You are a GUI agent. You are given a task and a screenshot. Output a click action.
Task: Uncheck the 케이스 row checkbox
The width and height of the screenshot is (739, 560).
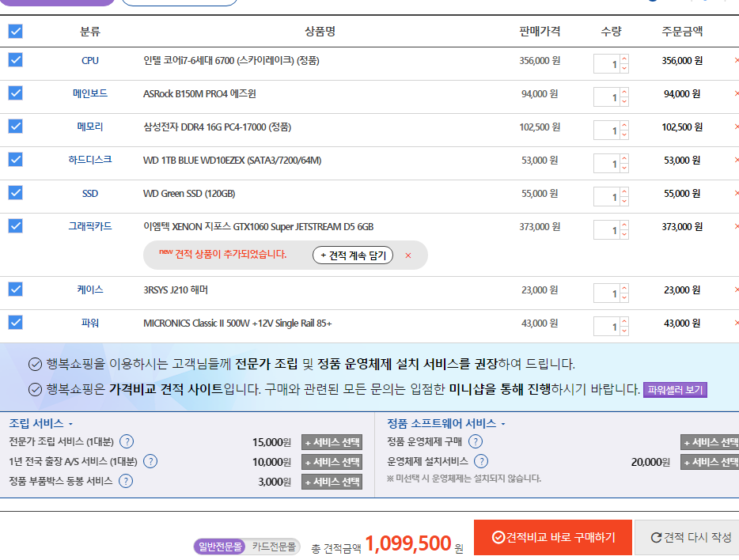click(x=16, y=289)
